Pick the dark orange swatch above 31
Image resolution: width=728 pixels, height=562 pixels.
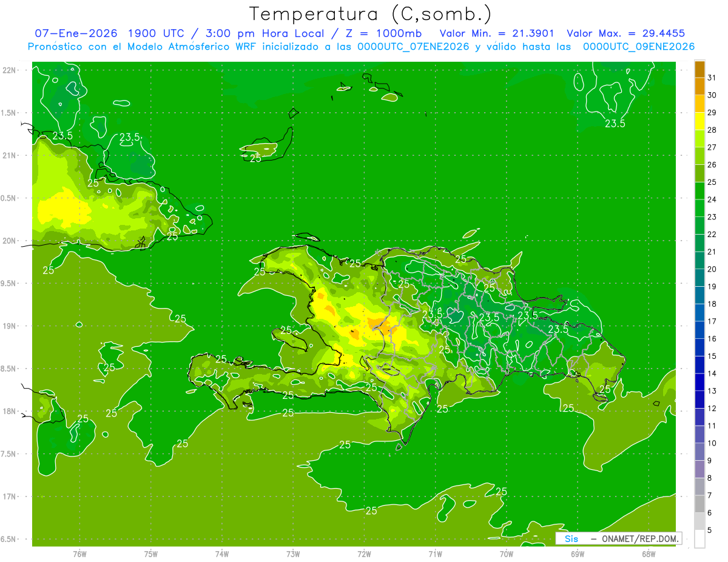point(699,69)
